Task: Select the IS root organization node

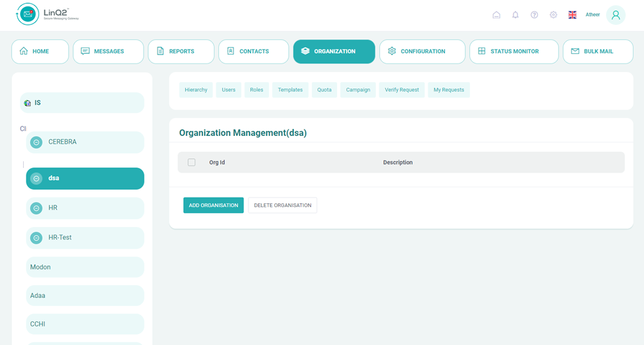Action: [x=82, y=103]
